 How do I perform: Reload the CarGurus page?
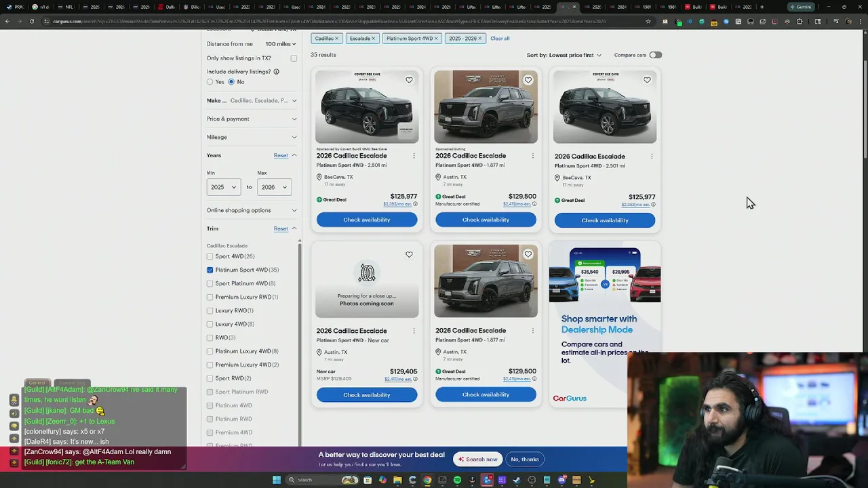pyautogui.click(x=31, y=22)
